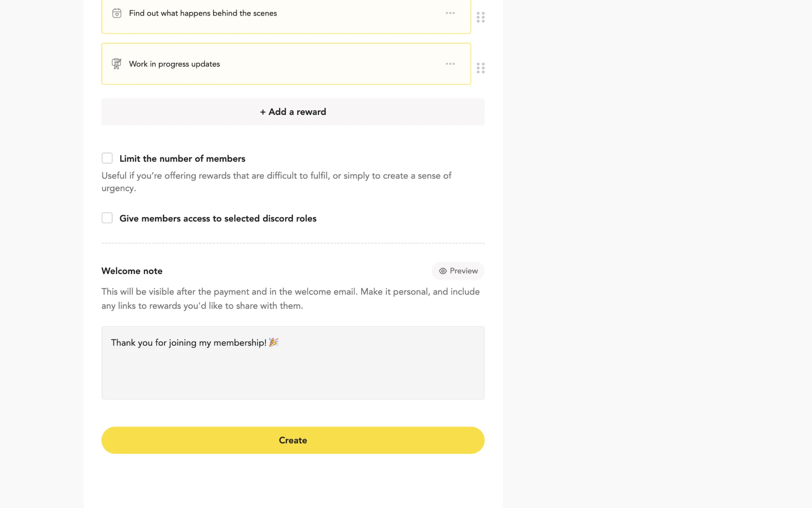Click the party popper emoji in the welcome note

click(x=274, y=342)
